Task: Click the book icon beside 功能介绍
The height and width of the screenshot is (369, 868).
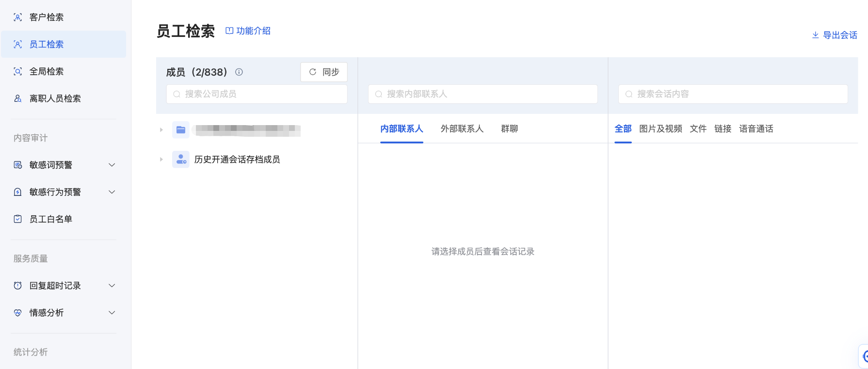Action: [x=229, y=31]
